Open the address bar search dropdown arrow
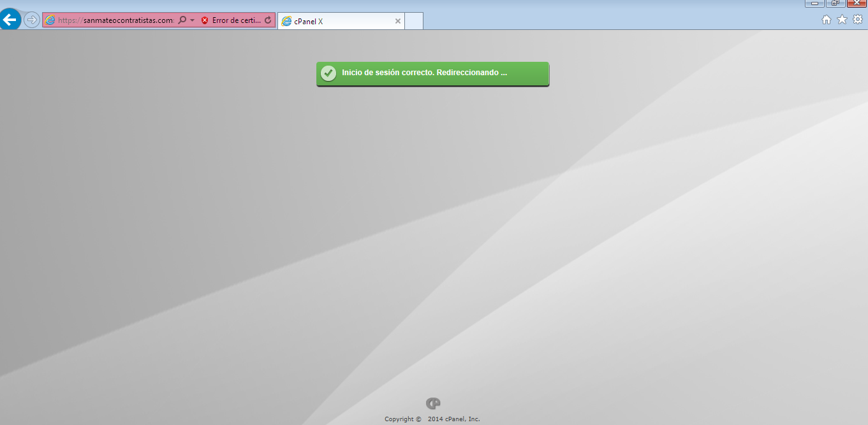This screenshot has width=868, height=425. [191, 20]
